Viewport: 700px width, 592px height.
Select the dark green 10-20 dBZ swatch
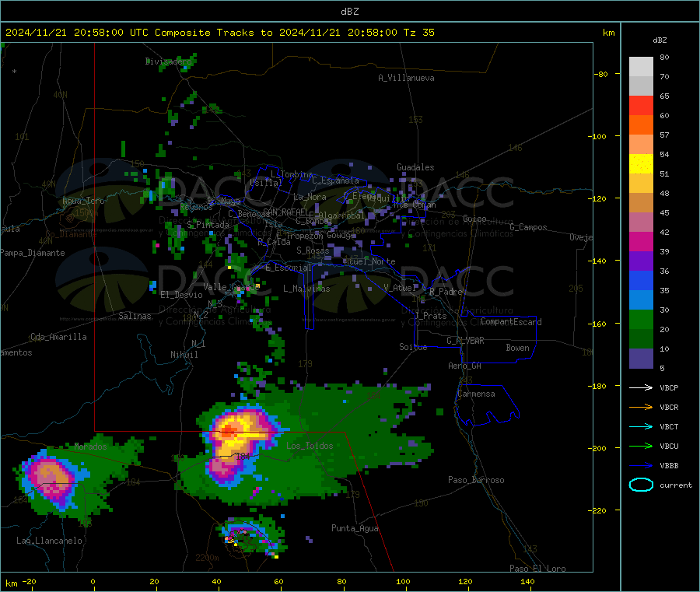click(x=641, y=339)
